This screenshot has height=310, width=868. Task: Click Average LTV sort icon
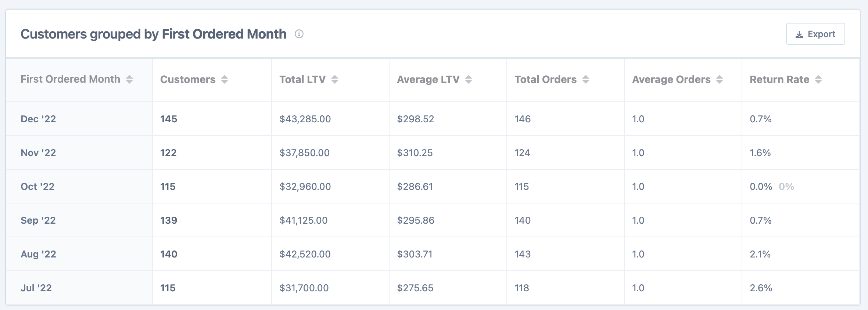click(469, 79)
